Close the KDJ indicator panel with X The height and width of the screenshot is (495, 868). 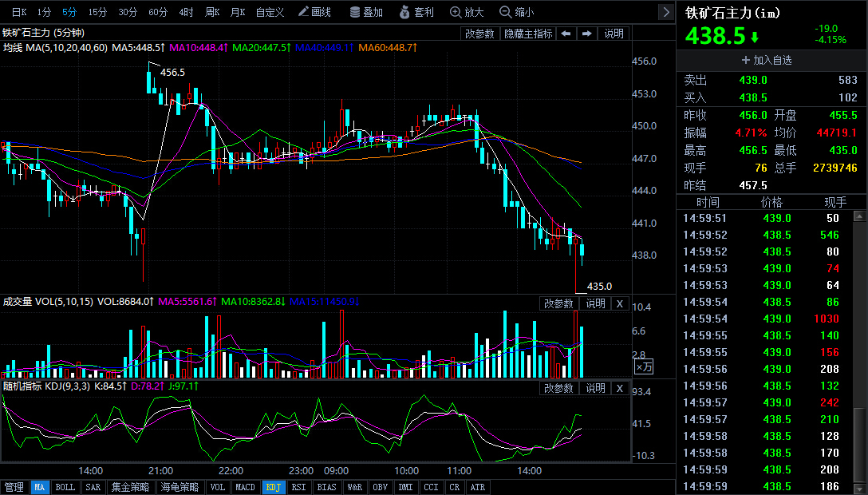(x=620, y=388)
